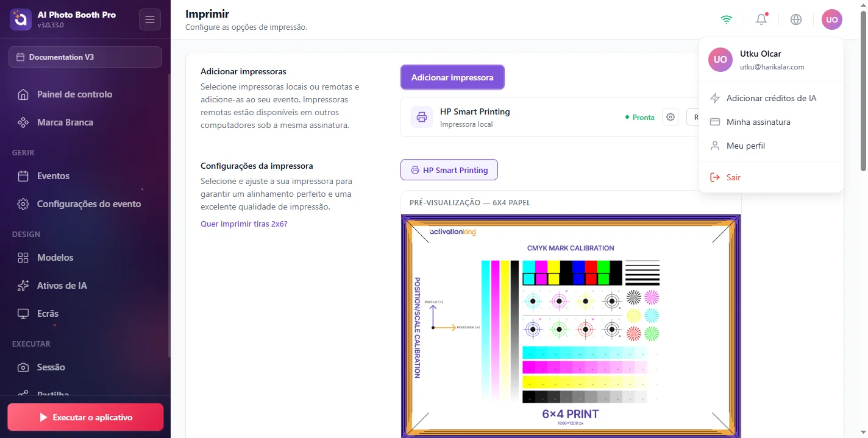Image resolution: width=868 pixels, height=438 pixels.
Task: Click the Utku Olcar name in dropdown
Action: (760, 54)
